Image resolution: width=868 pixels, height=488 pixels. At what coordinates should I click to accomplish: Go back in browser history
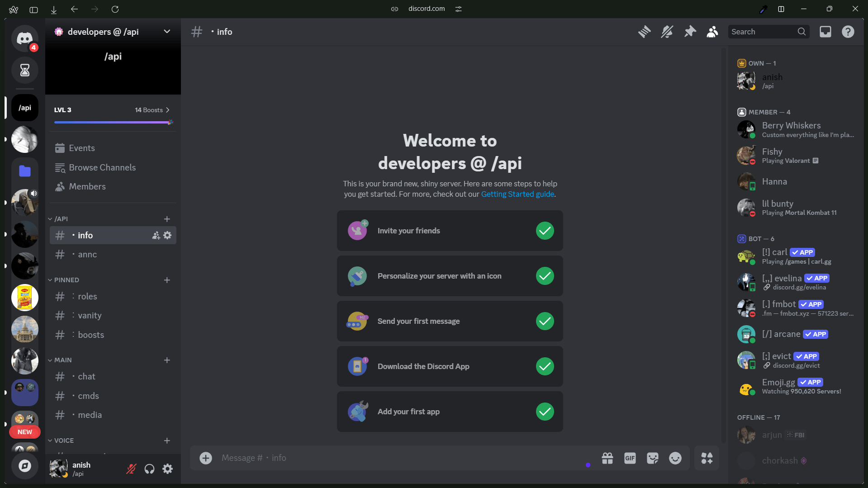point(74,9)
